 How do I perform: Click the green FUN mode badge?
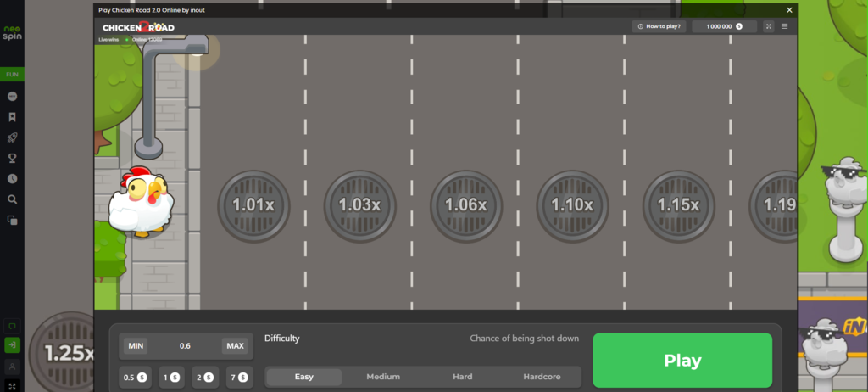click(12, 75)
